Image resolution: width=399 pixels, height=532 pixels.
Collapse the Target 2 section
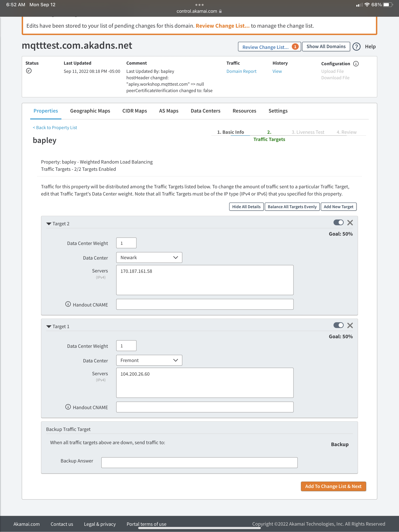(49, 224)
